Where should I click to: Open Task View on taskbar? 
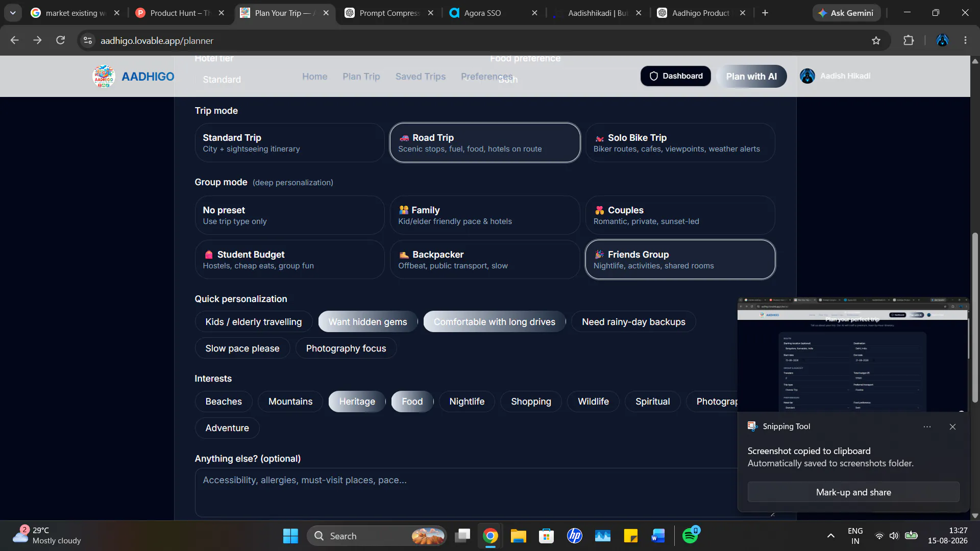[462, 536]
